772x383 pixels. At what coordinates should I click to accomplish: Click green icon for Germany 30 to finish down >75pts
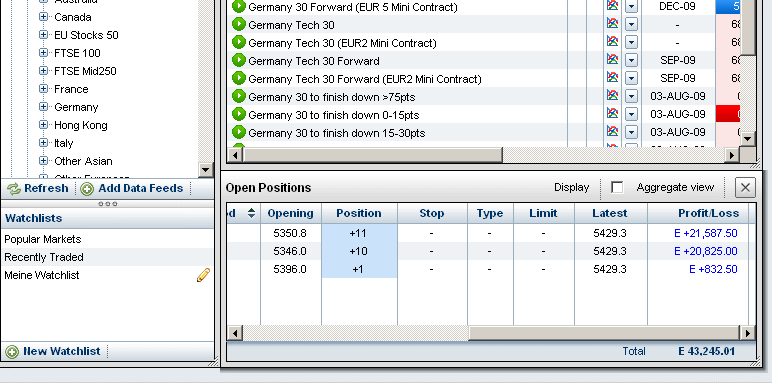(239, 96)
